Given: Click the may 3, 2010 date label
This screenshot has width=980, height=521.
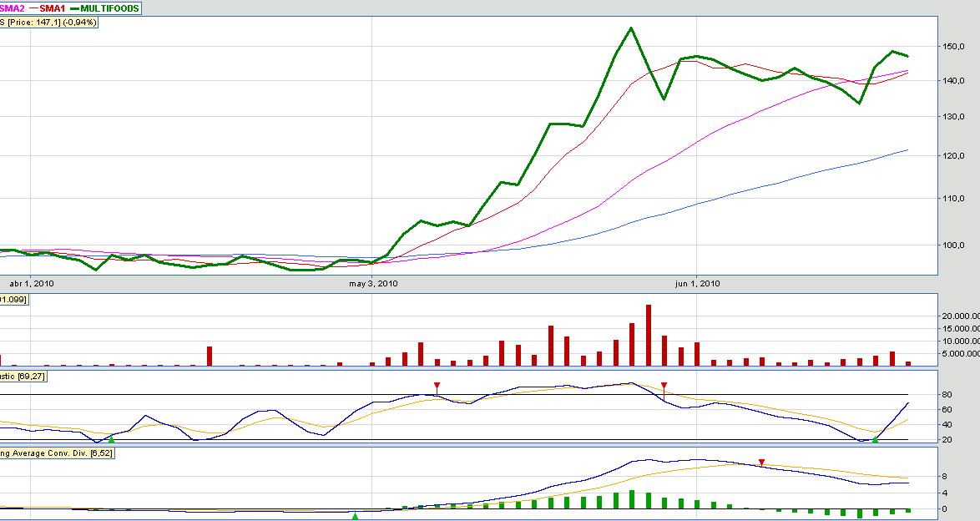Looking at the screenshot, I should click(372, 284).
